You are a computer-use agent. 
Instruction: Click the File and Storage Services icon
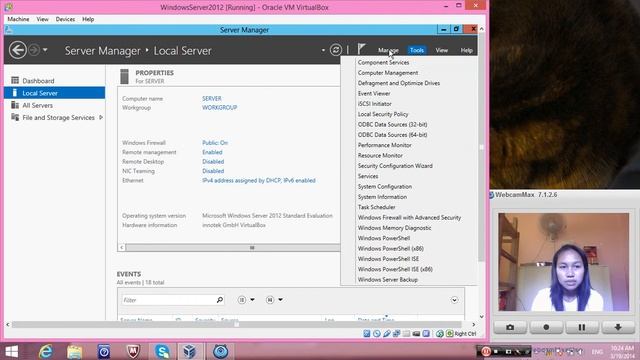tap(15, 117)
